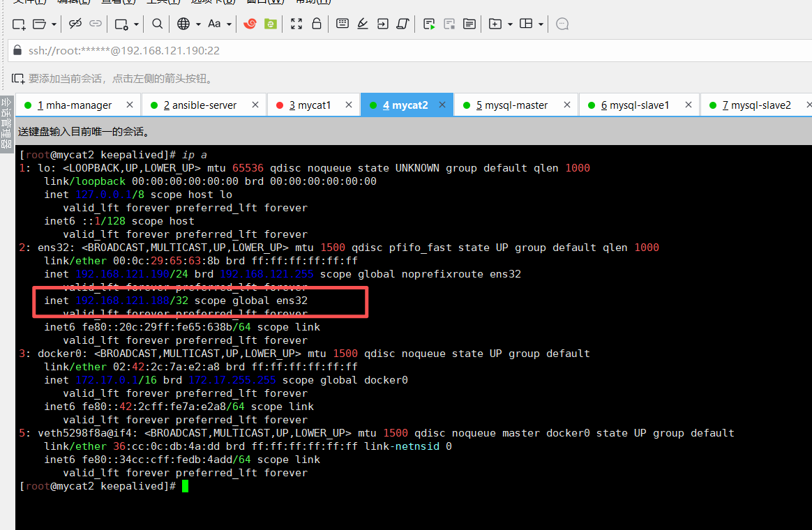812x530 pixels.
Task: Click the Aa Font icon
Action: [x=214, y=24]
